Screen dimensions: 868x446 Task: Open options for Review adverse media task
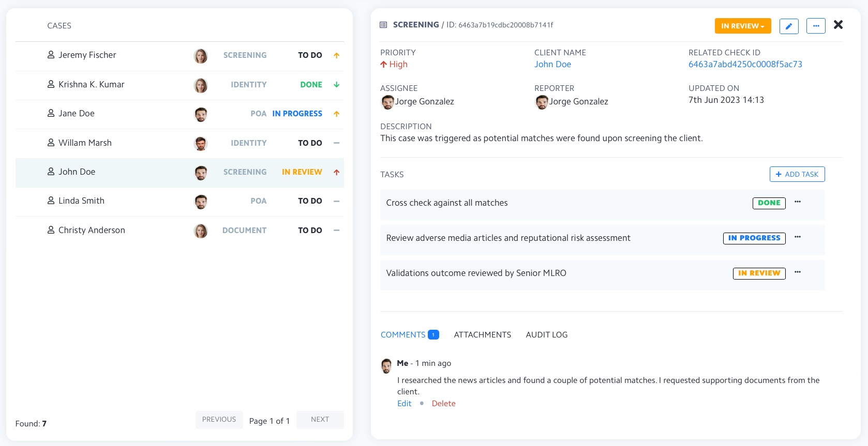pyautogui.click(x=798, y=237)
